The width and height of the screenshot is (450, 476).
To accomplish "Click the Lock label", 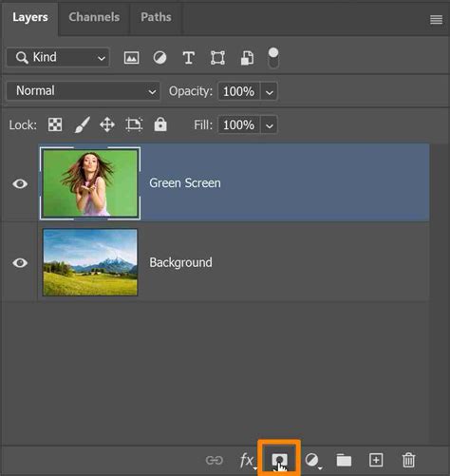I will click(x=23, y=125).
